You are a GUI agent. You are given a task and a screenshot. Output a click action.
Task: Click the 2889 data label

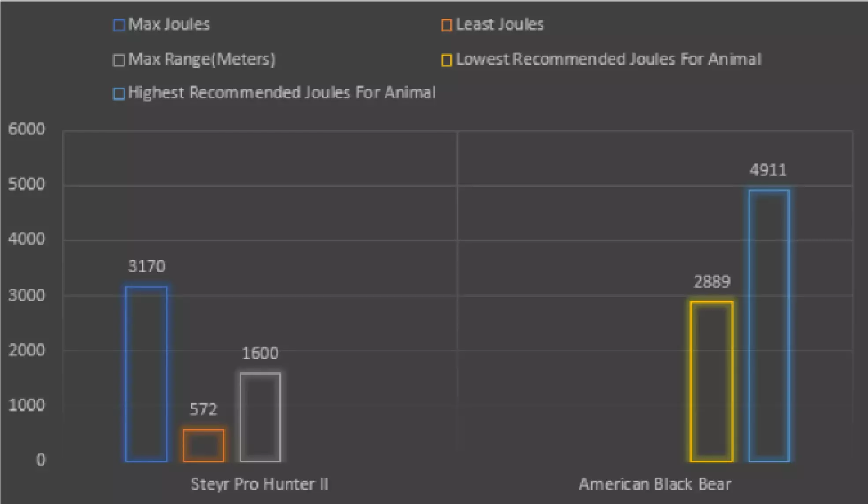click(712, 282)
